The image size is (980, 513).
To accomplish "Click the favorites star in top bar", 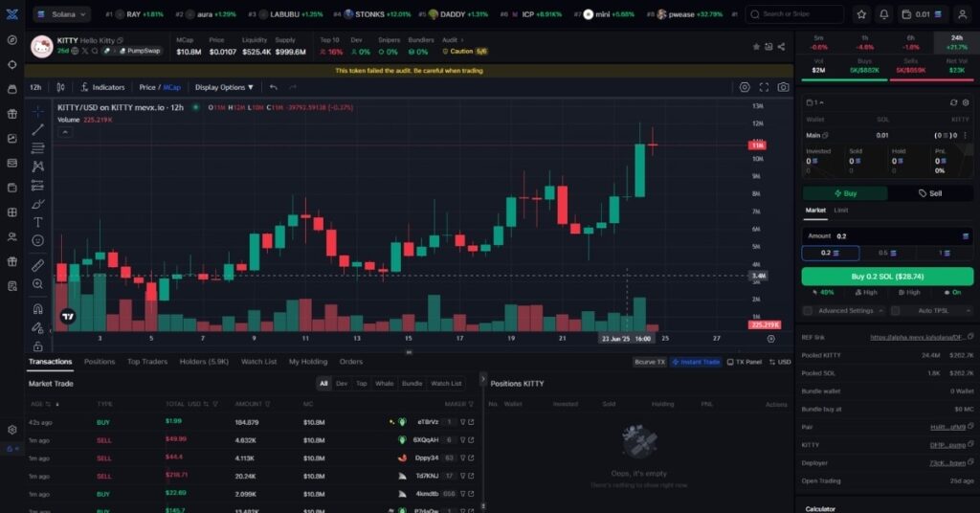I will tap(861, 14).
